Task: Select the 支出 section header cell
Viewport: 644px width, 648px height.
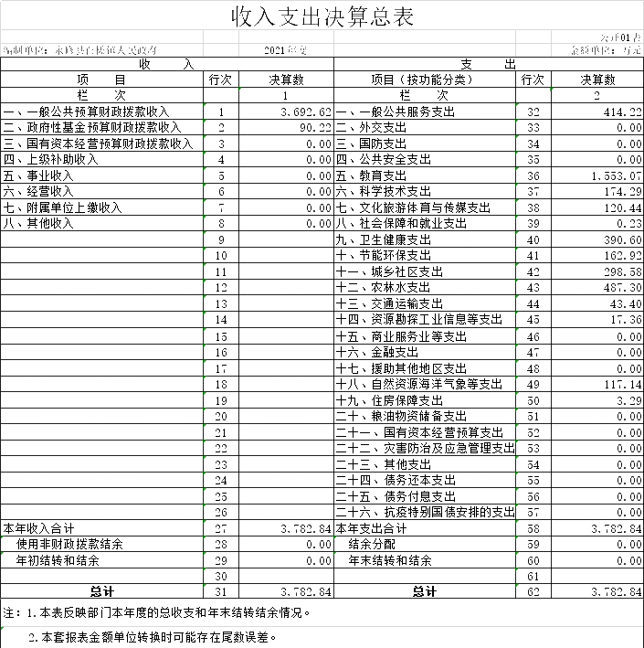Action: pyautogui.click(x=489, y=64)
